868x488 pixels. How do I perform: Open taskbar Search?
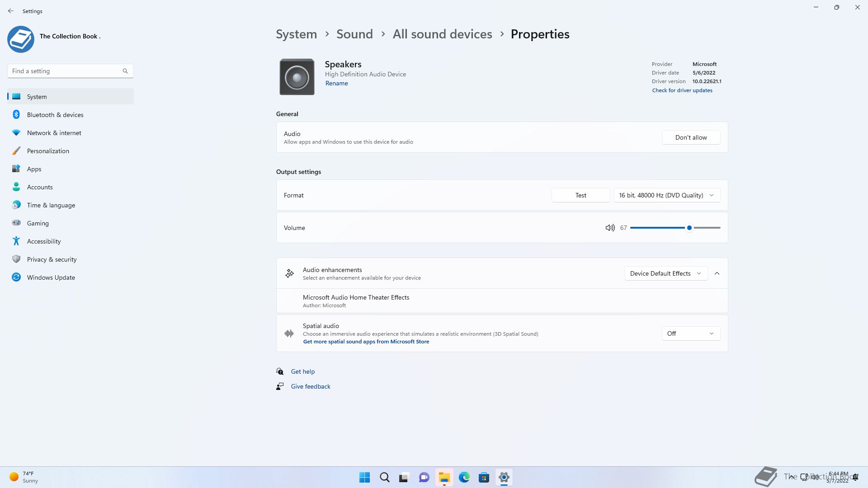(x=385, y=477)
